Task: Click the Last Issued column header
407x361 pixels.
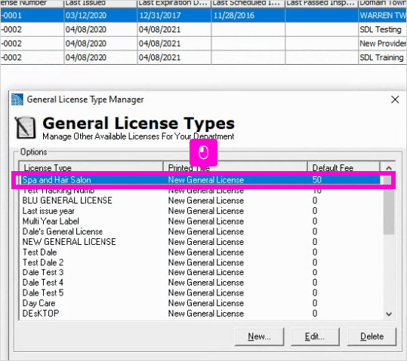Action: coord(101,4)
